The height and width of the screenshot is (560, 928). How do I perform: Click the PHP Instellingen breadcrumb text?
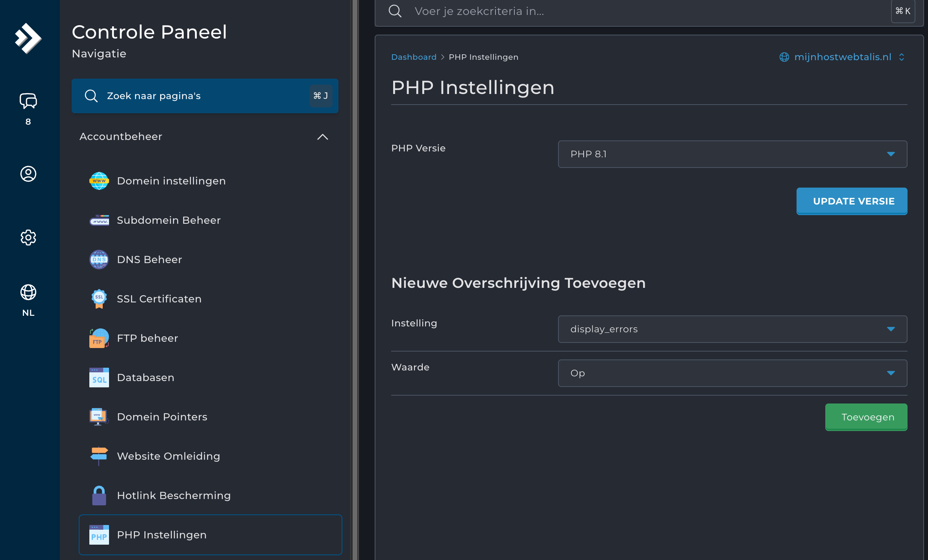click(x=483, y=57)
